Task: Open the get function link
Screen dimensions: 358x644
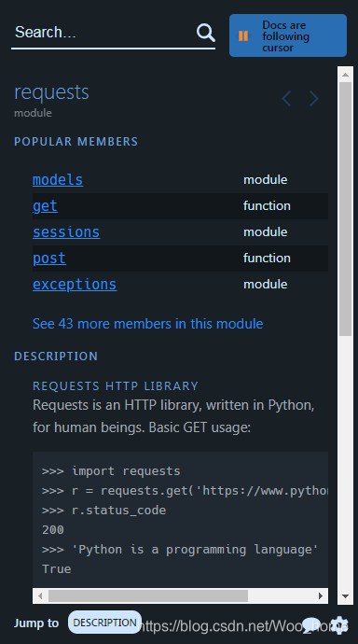Action: [x=45, y=205]
